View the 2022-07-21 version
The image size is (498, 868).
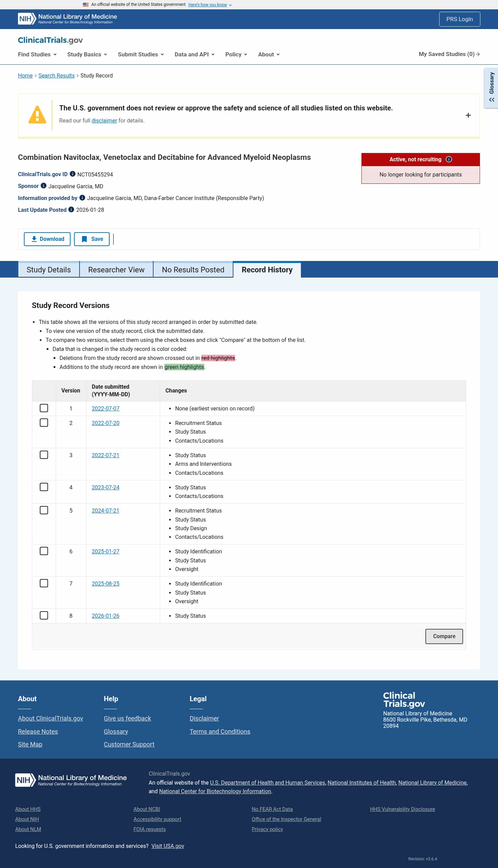(105, 455)
